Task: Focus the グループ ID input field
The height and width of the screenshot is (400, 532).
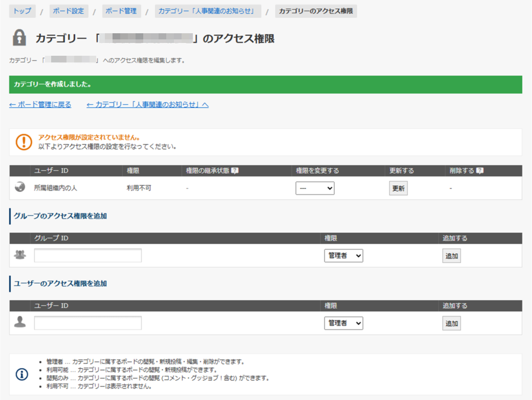Action: (x=88, y=255)
